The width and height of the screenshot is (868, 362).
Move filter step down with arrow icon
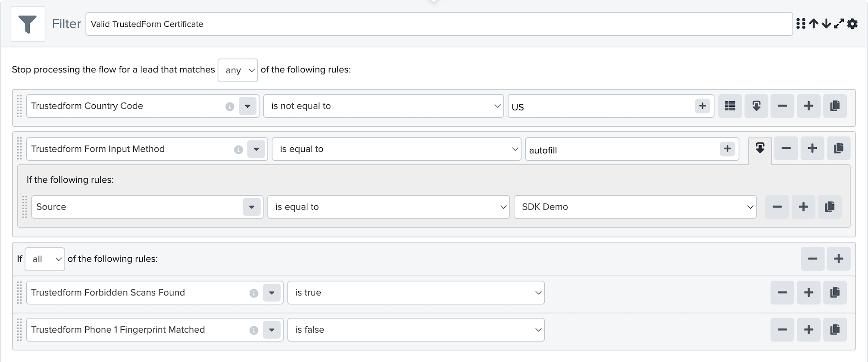(826, 24)
